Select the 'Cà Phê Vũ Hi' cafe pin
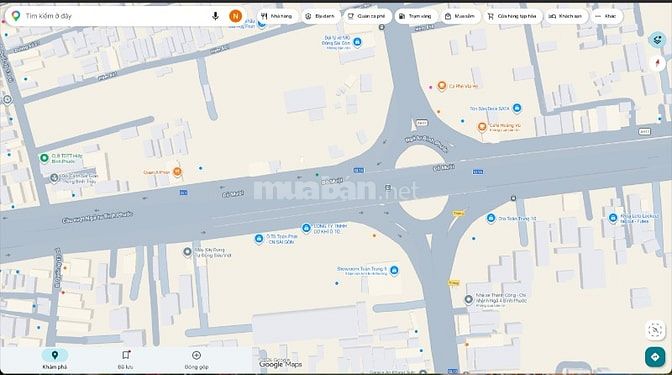 pos(442,86)
